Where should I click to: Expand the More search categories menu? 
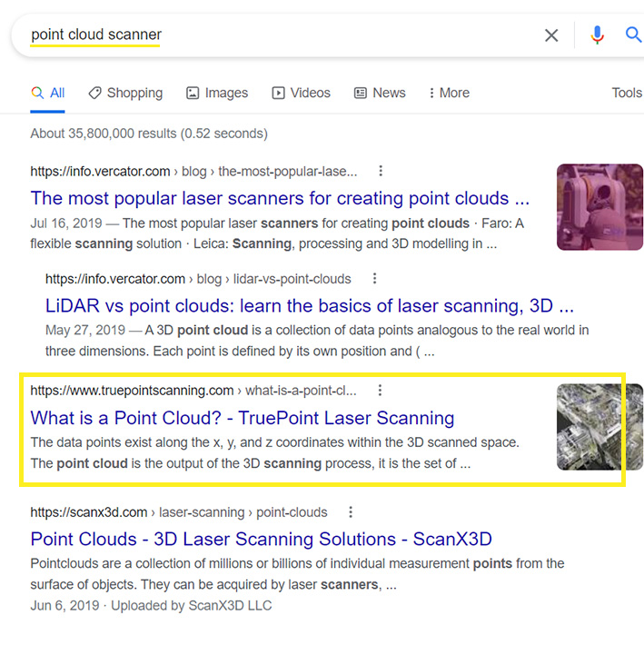(x=447, y=93)
